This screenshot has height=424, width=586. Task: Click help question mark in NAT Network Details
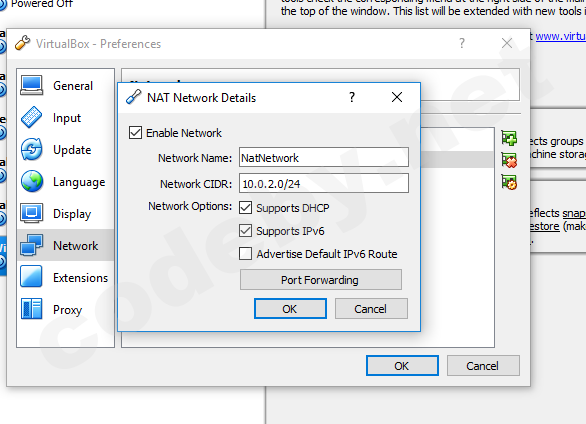pyautogui.click(x=352, y=98)
